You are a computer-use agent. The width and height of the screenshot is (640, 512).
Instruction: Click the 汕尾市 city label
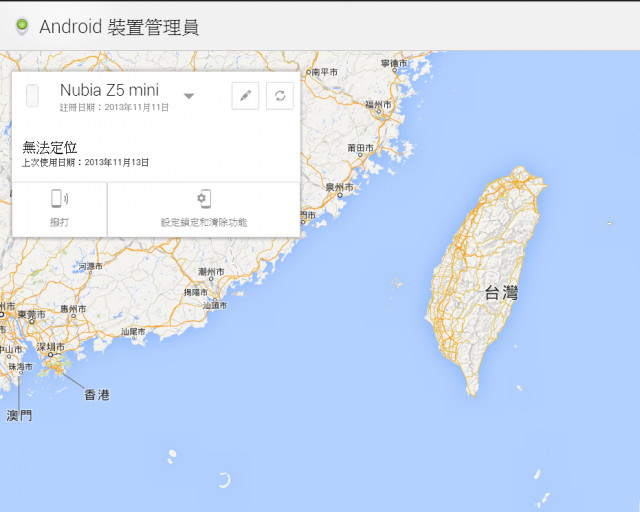[x=133, y=332]
